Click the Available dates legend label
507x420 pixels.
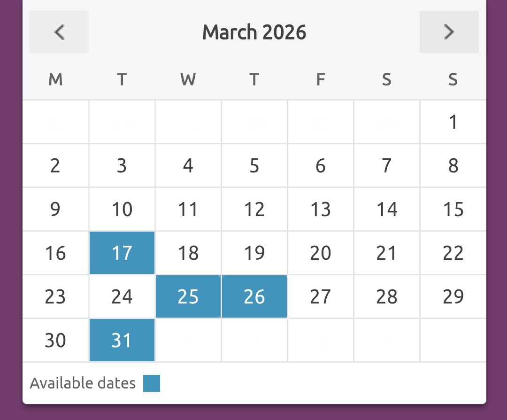[83, 383]
